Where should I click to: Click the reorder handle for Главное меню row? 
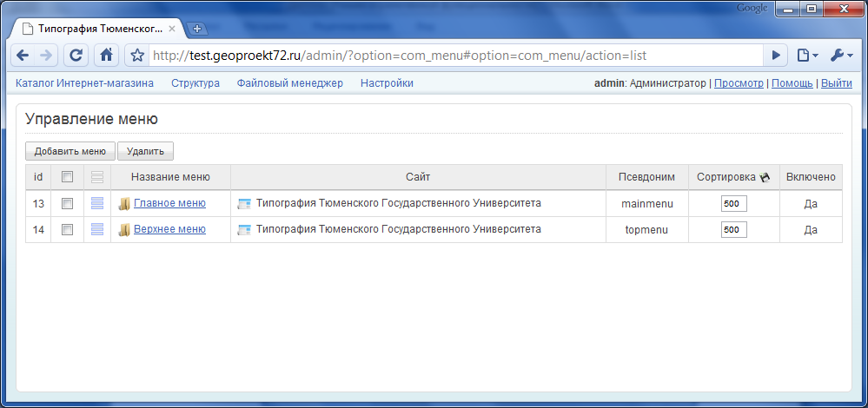[x=96, y=203]
